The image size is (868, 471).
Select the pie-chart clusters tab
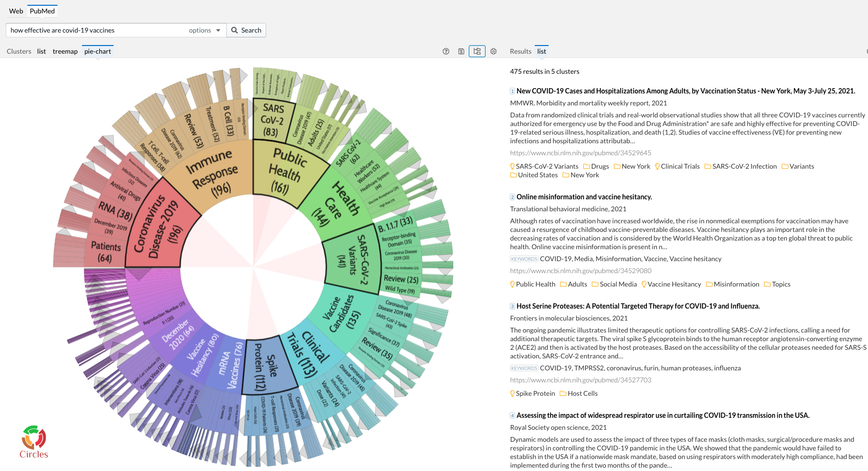[98, 51]
